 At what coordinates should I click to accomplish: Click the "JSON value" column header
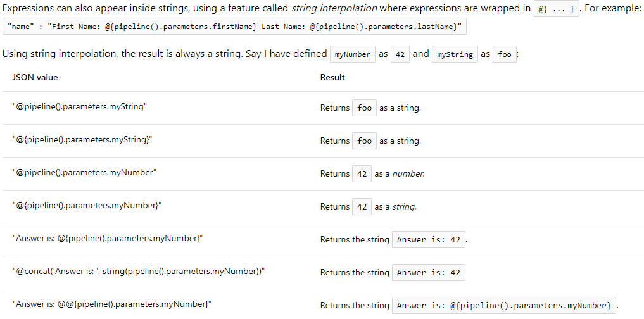tap(35, 77)
